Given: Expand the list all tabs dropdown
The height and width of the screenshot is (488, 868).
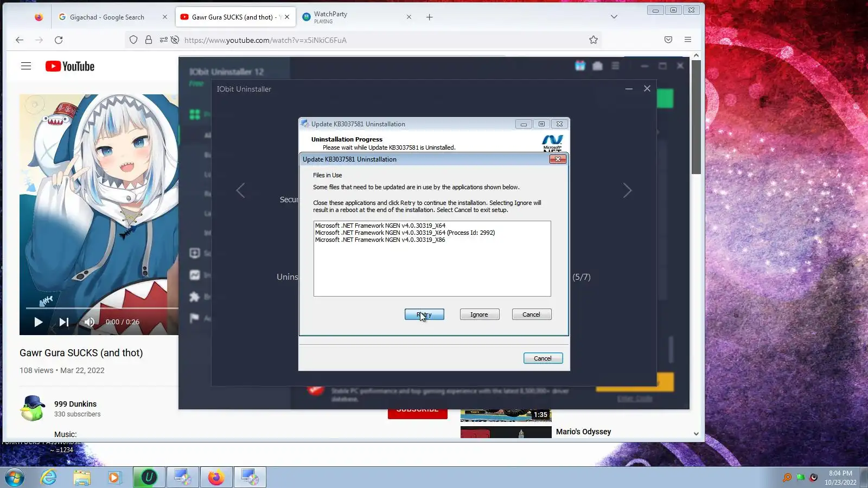Looking at the screenshot, I should point(614,17).
